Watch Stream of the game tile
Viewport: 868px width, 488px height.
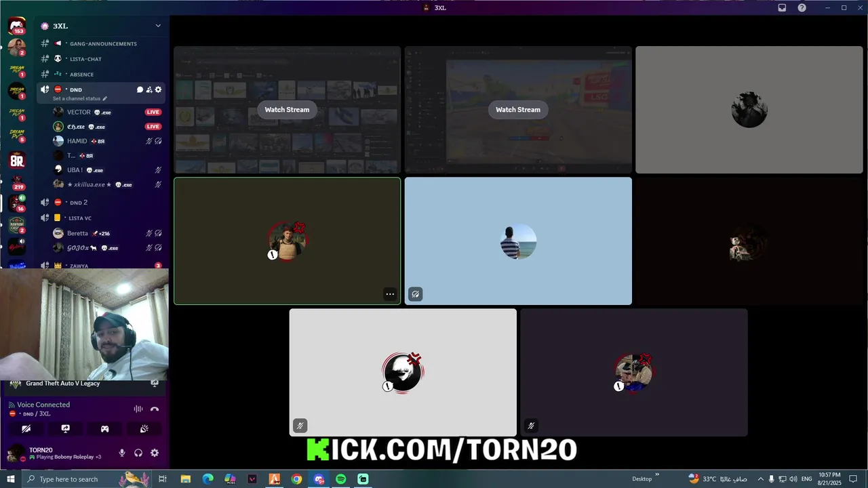(518, 110)
